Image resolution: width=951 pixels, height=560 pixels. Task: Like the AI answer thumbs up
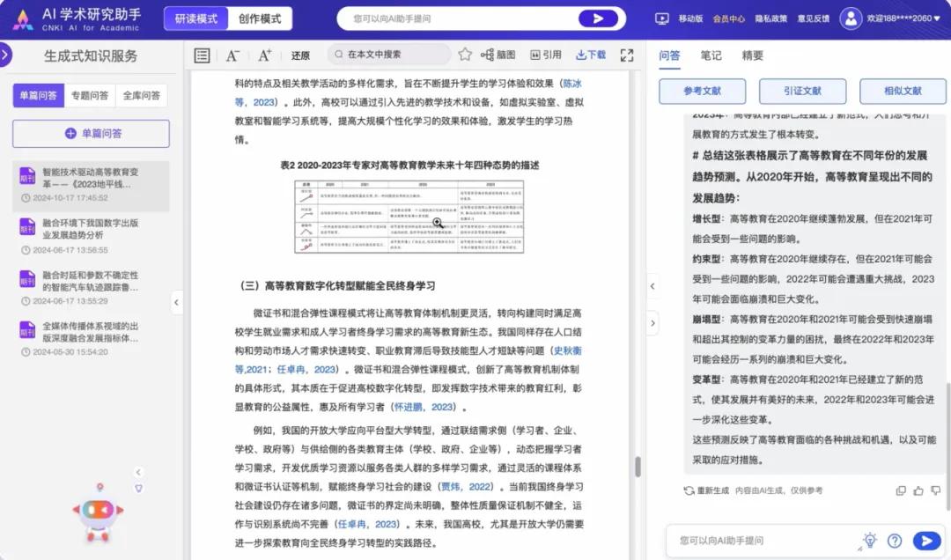[918, 490]
